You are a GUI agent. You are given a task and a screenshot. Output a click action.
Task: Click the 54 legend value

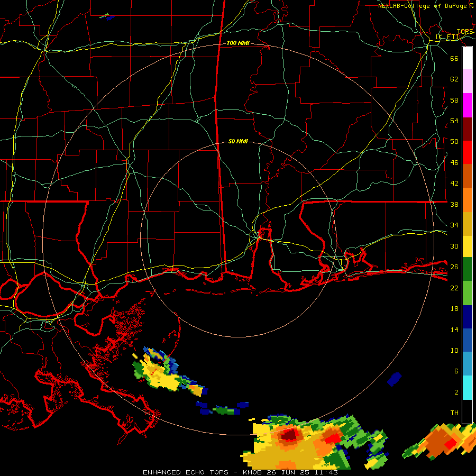click(454, 121)
